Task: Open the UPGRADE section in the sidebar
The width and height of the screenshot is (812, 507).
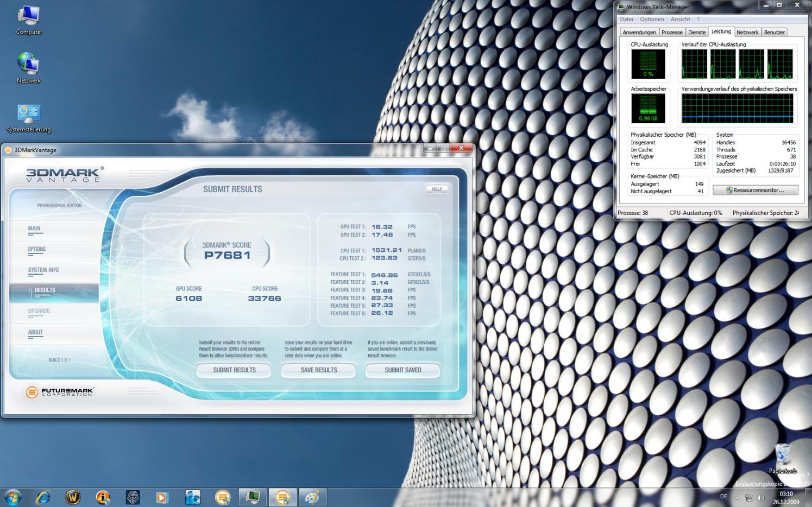Action: pyautogui.click(x=39, y=311)
